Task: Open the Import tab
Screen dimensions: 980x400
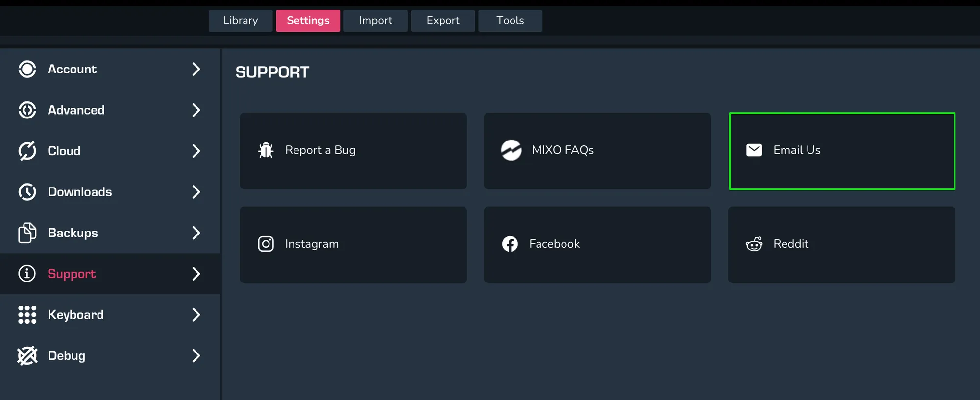Action: pyautogui.click(x=375, y=21)
